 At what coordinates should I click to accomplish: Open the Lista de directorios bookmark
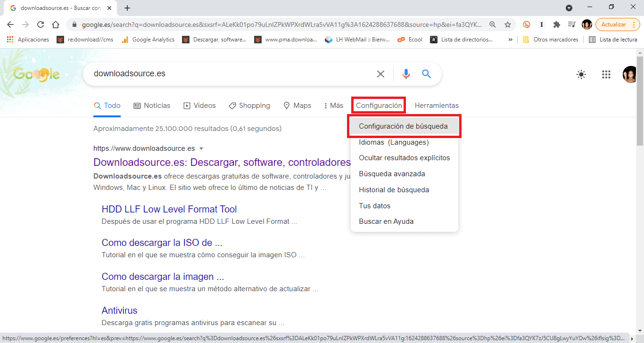coord(462,40)
